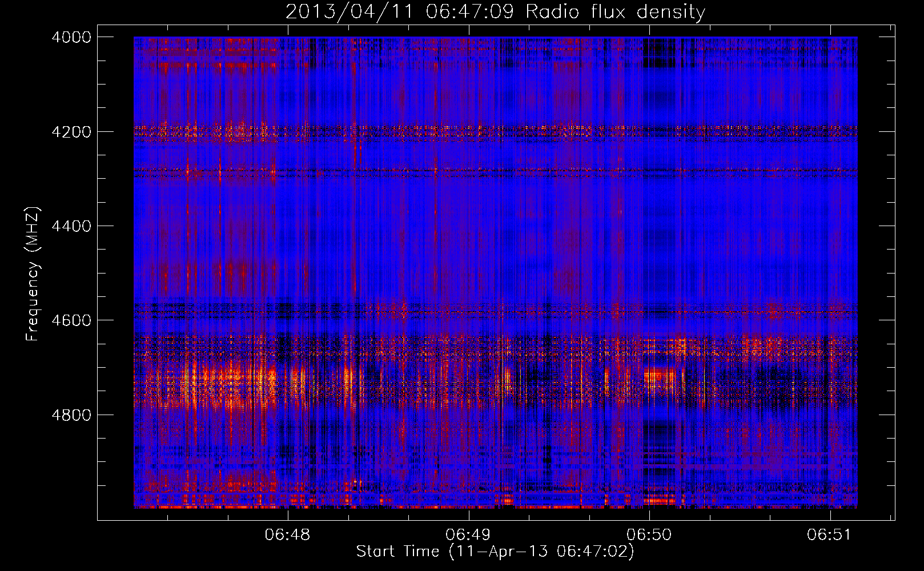This screenshot has height=571, width=924.
Task: Click the 06:48 time tick label
Action: point(288,535)
